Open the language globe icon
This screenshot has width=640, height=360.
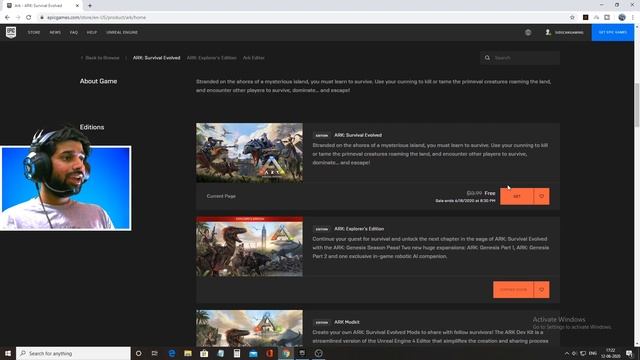[528, 32]
